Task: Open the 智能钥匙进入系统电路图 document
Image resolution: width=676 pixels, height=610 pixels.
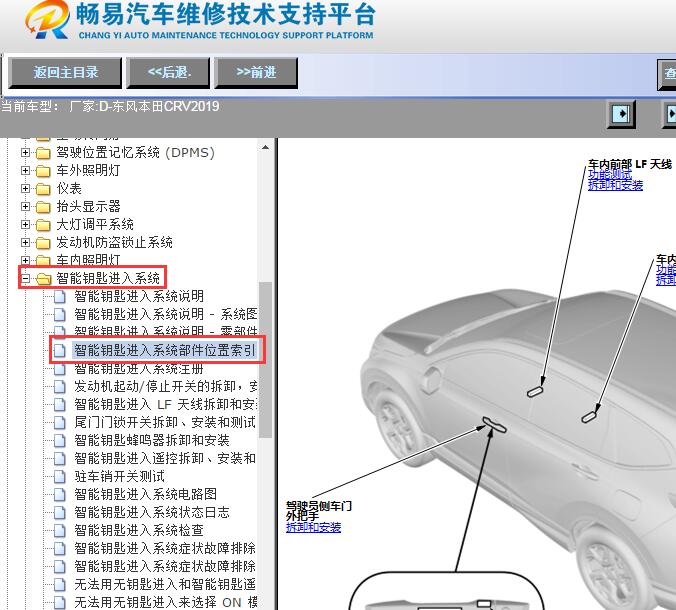Action: 145,494
